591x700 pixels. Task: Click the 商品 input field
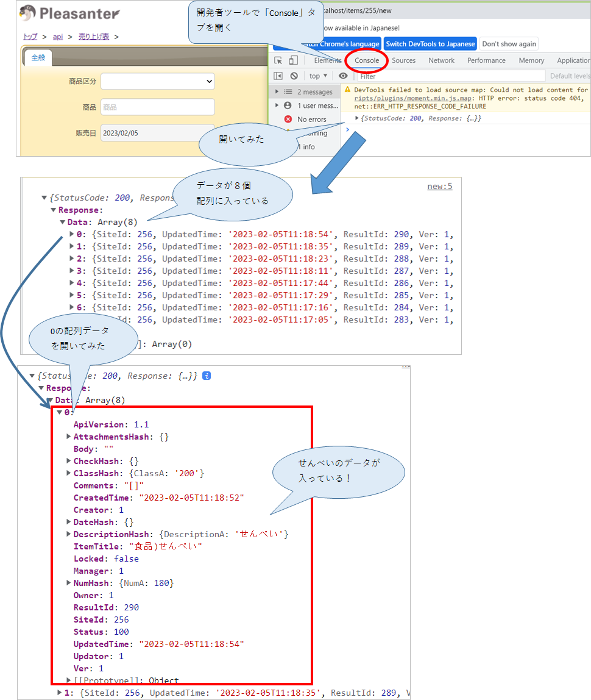click(x=157, y=107)
